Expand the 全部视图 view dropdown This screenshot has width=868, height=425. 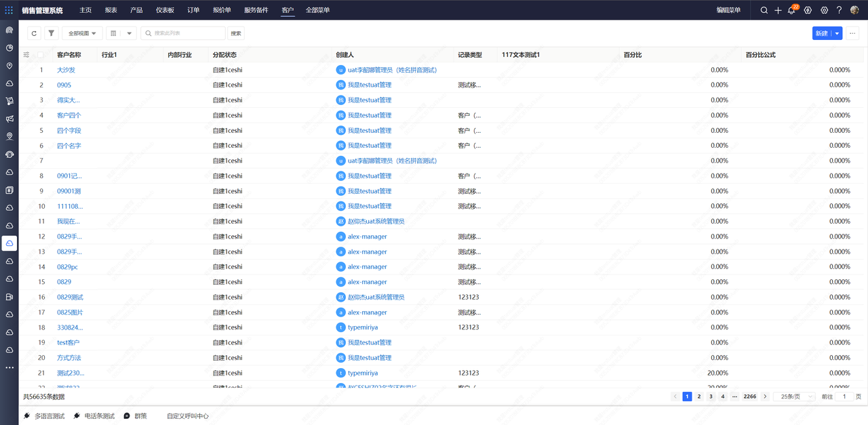(82, 33)
